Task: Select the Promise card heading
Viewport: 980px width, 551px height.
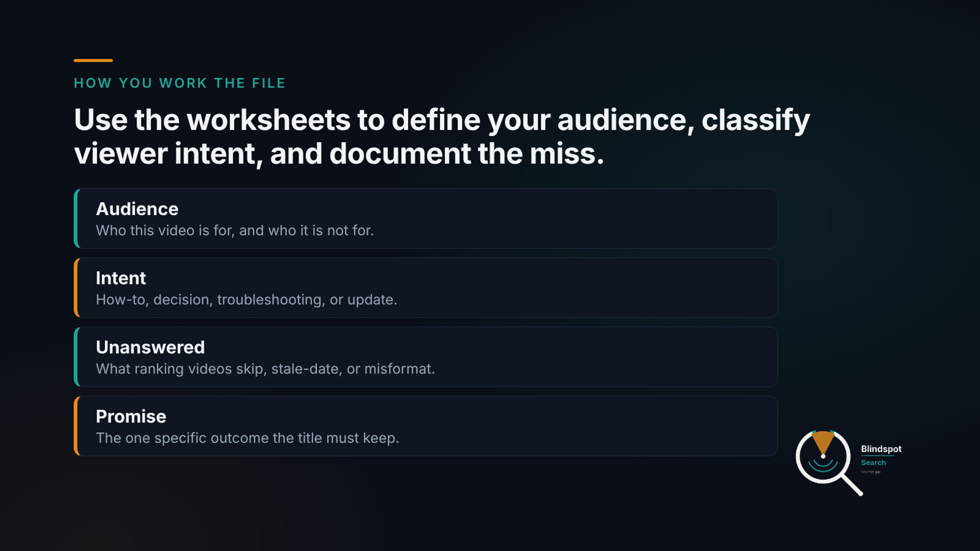Action: click(131, 416)
